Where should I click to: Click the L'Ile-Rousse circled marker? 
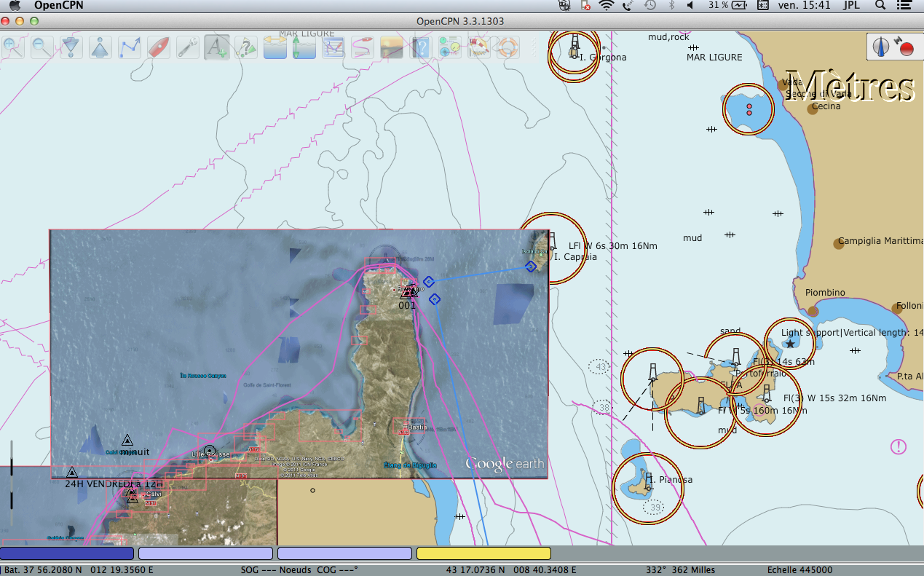(x=210, y=451)
